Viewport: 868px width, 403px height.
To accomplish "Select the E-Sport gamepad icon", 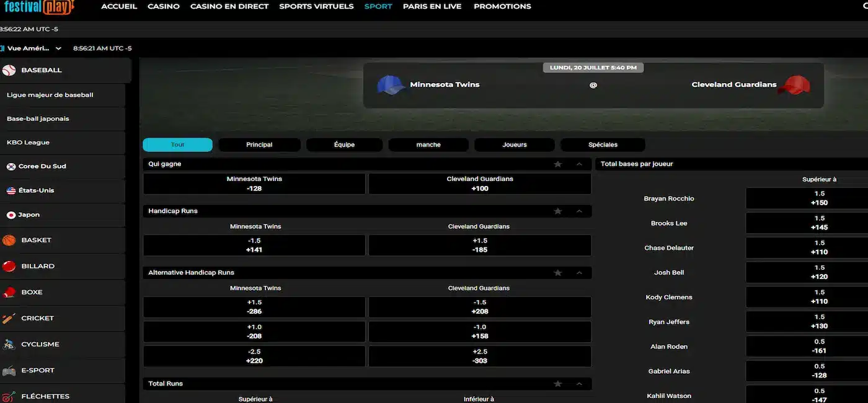I will click(9, 370).
